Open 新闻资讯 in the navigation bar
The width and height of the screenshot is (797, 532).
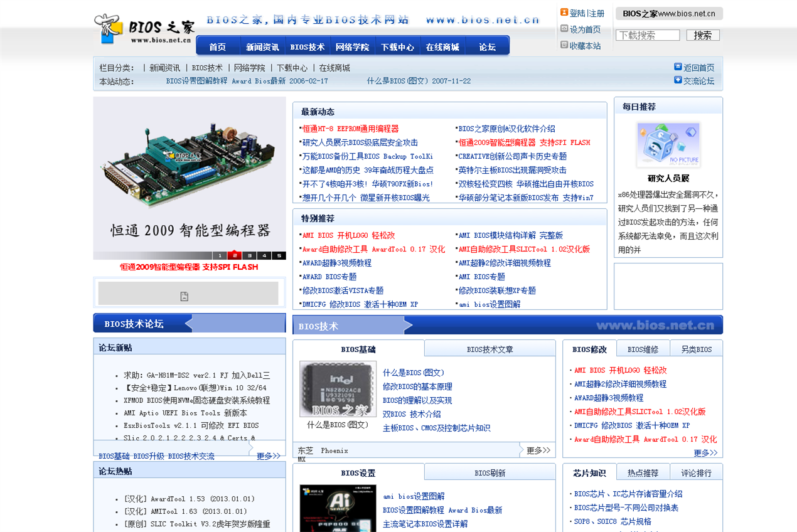262,47
